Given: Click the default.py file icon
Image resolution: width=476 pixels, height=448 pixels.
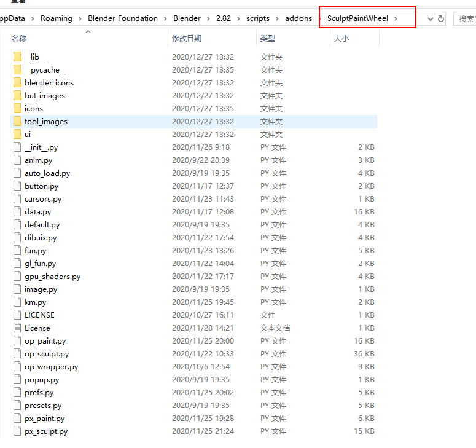Looking at the screenshot, I should pyautogui.click(x=17, y=224).
